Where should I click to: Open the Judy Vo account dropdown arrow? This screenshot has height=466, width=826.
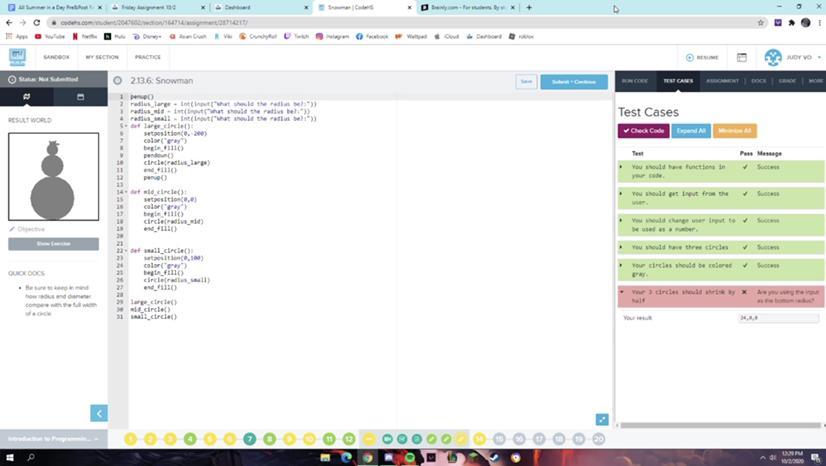pyautogui.click(x=819, y=57)
